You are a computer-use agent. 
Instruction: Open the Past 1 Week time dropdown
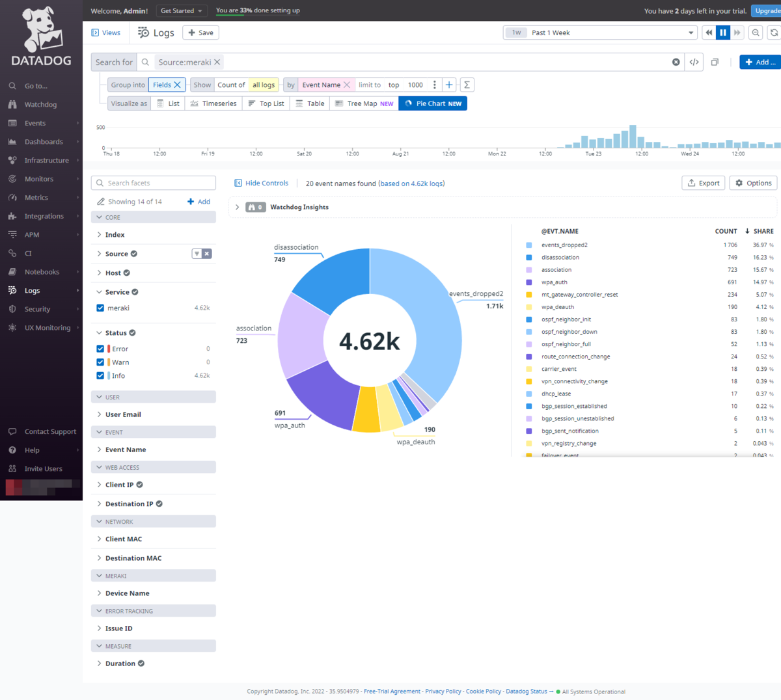(599, 33)
